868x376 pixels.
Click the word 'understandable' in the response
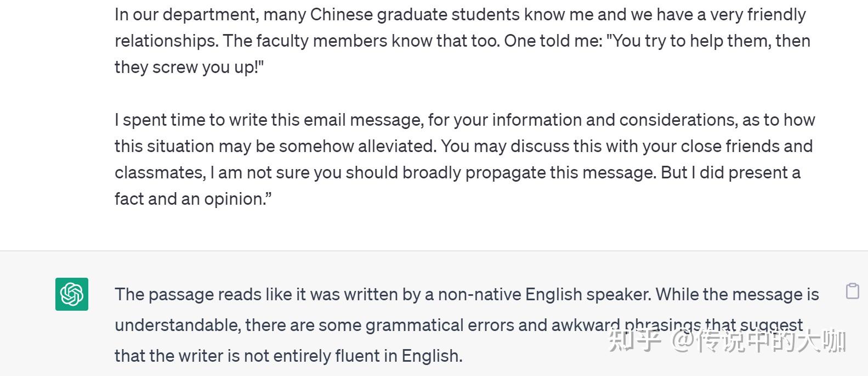tap(177, 326)
